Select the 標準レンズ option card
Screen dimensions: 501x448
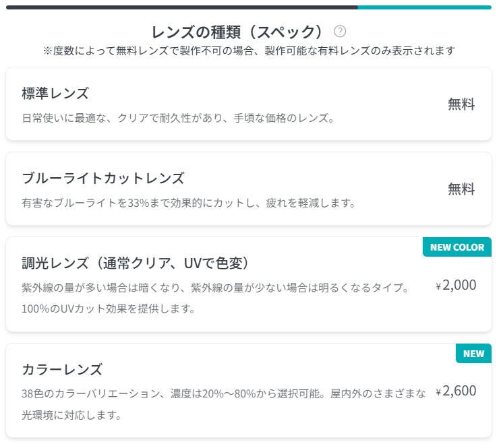coord(249,104)
